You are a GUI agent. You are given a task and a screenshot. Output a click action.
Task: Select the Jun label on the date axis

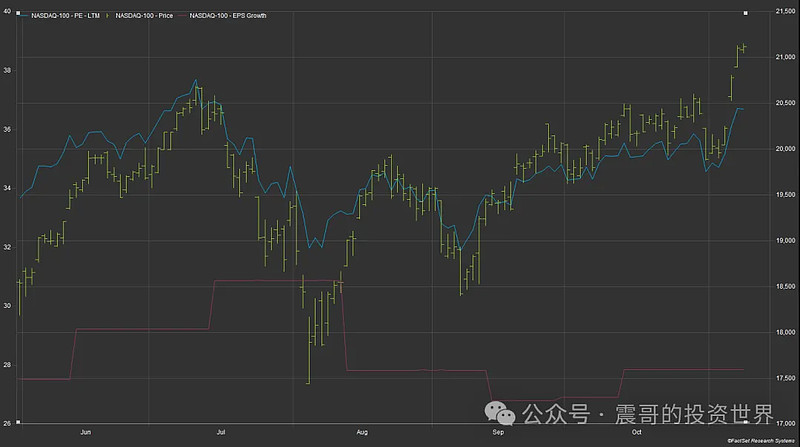tap(86, 432)
